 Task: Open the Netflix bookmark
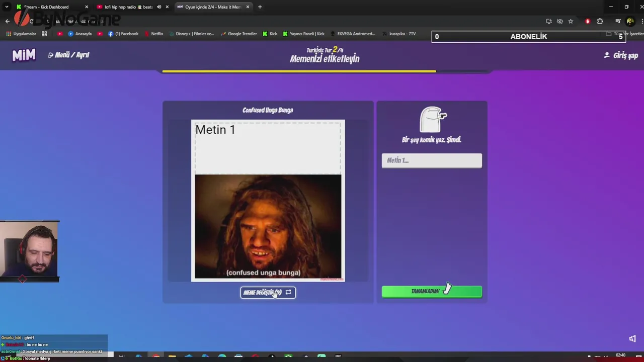click(x=153, y=34)
